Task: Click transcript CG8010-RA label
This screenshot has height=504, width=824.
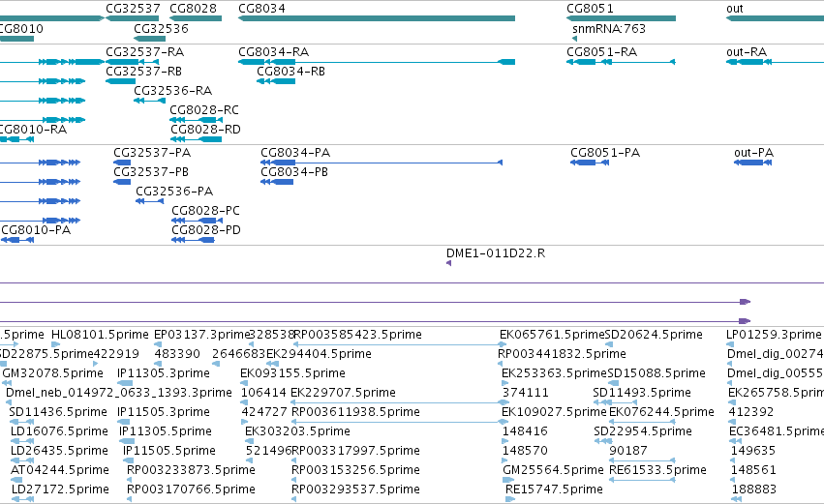Action: pyautogui.click(x=33, y=130)
